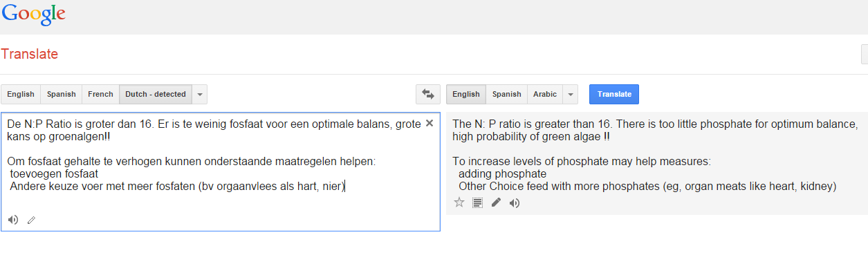The height and width of the screenshot is (275, 868).
Task: Set target language to Spanish
Action: [x=506, y=94]
